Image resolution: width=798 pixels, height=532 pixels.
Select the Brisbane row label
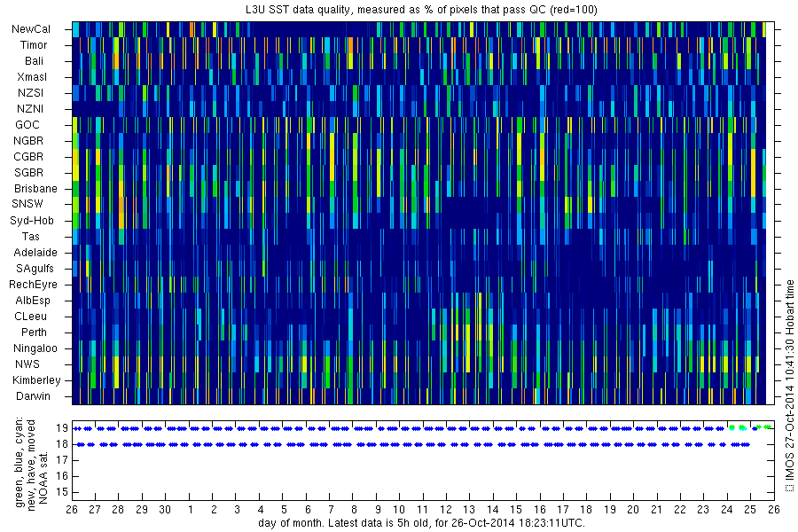coord(35,188)
